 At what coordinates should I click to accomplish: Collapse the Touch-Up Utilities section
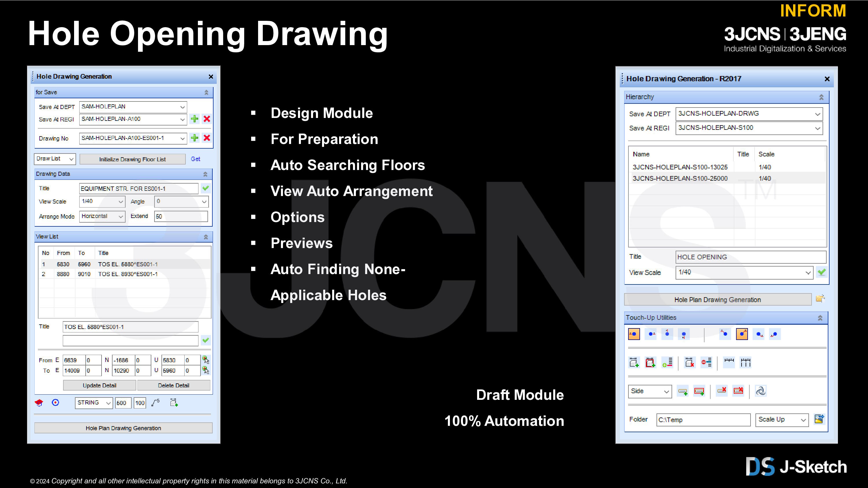(820, 318)
